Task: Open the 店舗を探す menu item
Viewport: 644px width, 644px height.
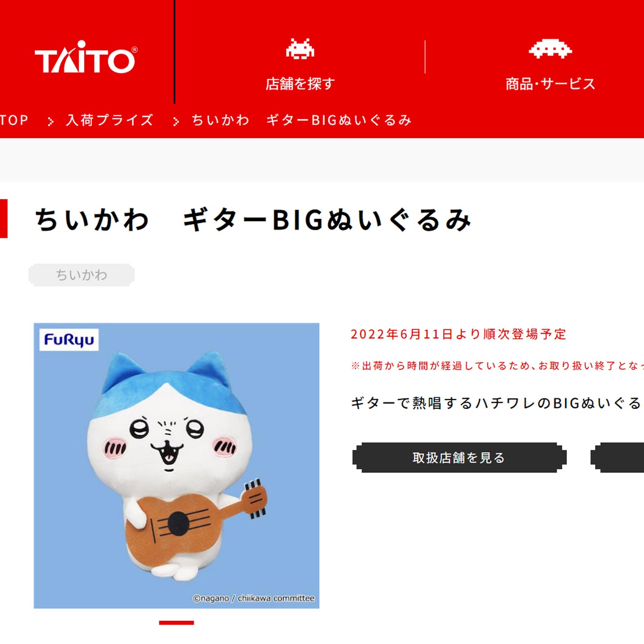Action: (x=300, y=83)
